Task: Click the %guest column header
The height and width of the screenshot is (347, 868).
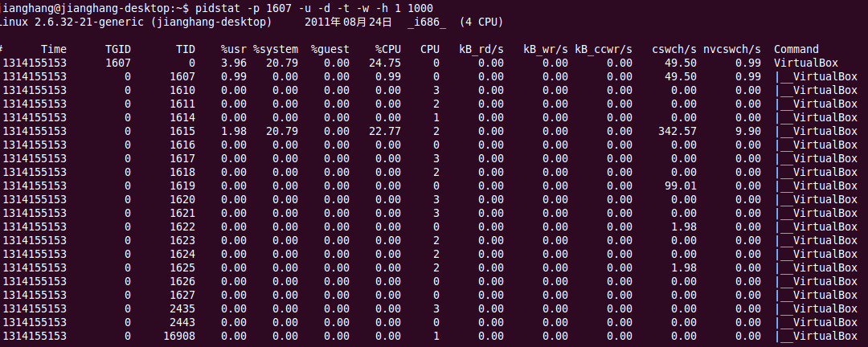Action: (x=330, y=49)
